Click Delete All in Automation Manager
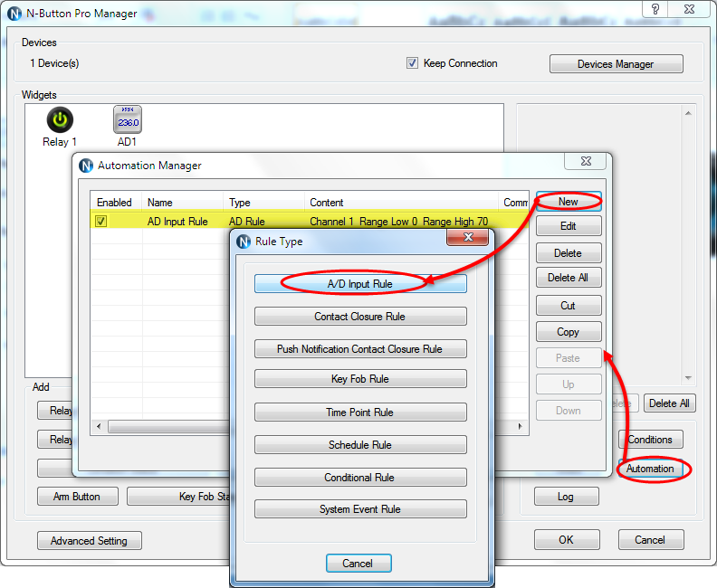Viewport: 717px width, 588px height. click(569, 278)
